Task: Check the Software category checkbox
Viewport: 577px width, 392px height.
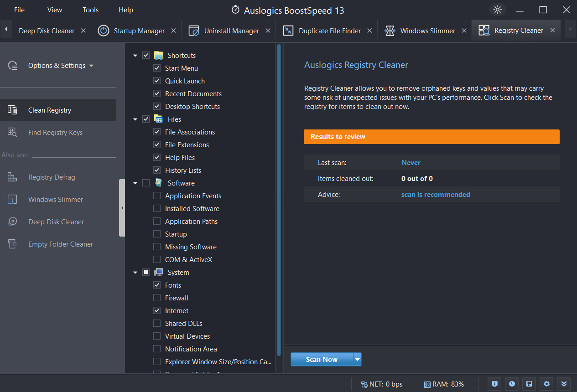Action: pyautogui.click(x=146, y=183)
